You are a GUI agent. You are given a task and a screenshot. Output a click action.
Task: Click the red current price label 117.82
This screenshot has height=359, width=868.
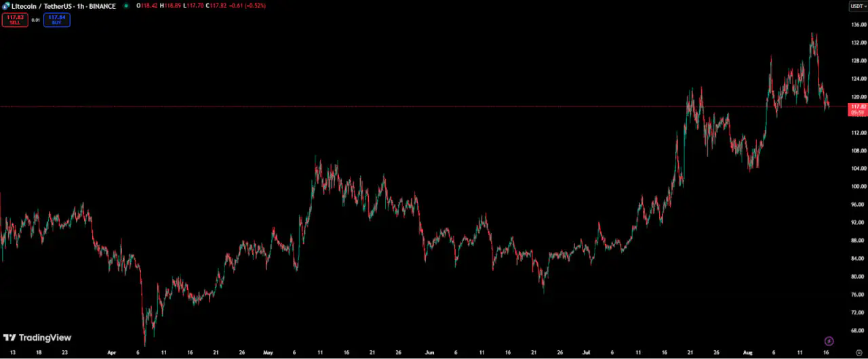[x=858, y=110]
